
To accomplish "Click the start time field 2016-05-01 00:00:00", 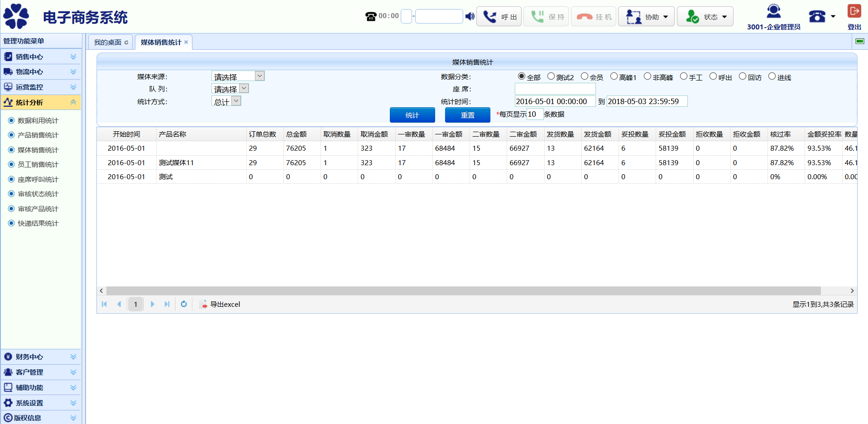I will click(555, 101).
